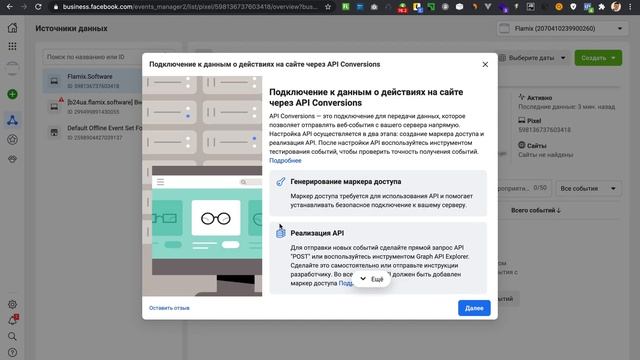Open the browser extensions puzzle icon
The width and height of the screenshot is (640, 360).
click(x=602, y=7)
